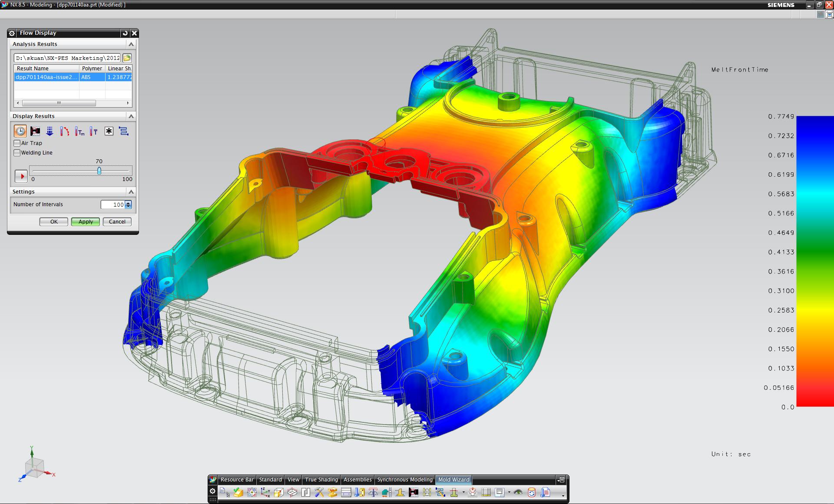The width and height of the screenshot is (834, 504).
Task: Display the blue downward arrow pressure result
Action: coord(50,131)
